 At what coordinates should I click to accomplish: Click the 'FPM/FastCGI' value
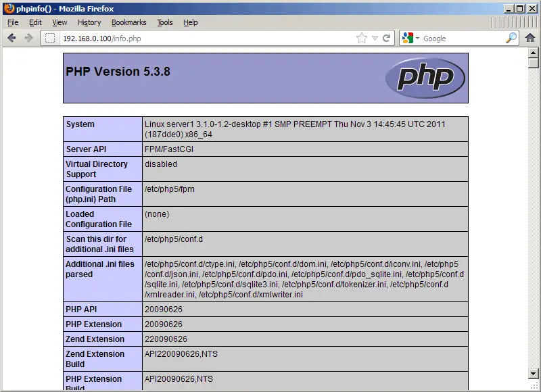click(x=168, y=149)
